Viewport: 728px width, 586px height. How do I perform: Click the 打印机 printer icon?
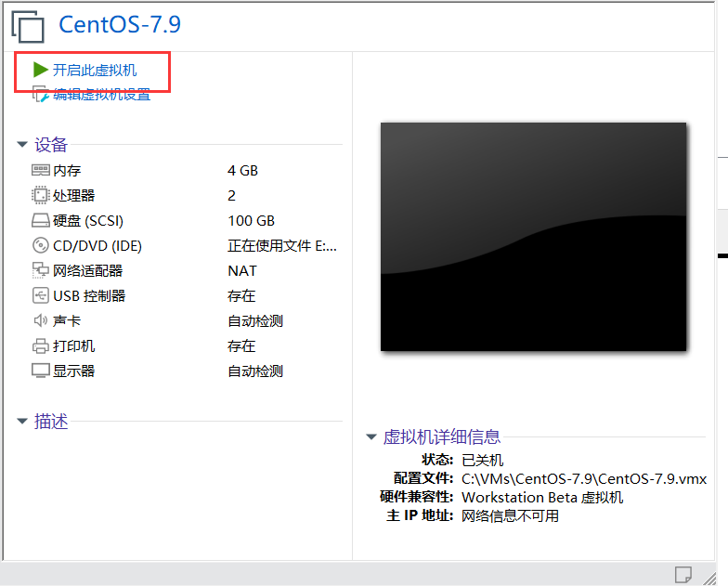tap(41, 345)
